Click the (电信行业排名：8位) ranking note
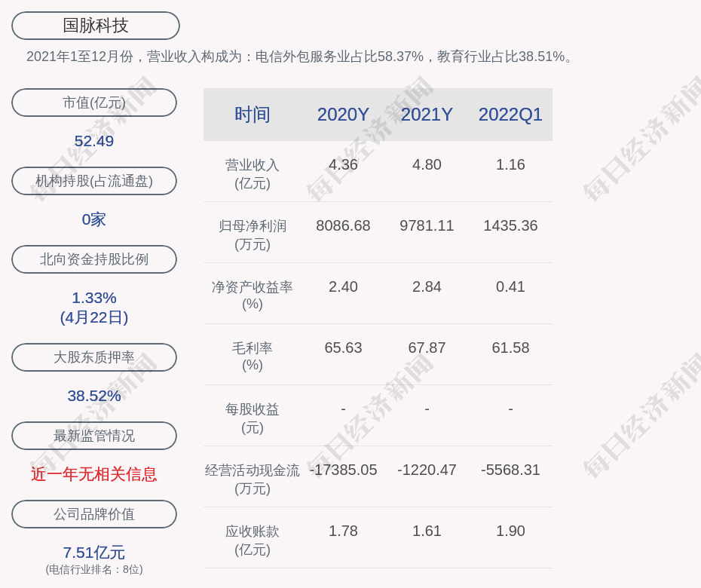 94,569
